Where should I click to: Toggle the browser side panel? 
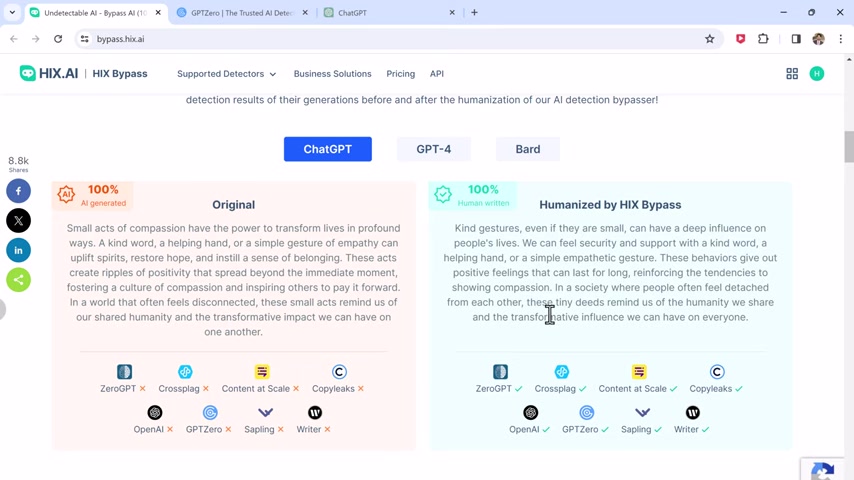click(x=796, y=39)
